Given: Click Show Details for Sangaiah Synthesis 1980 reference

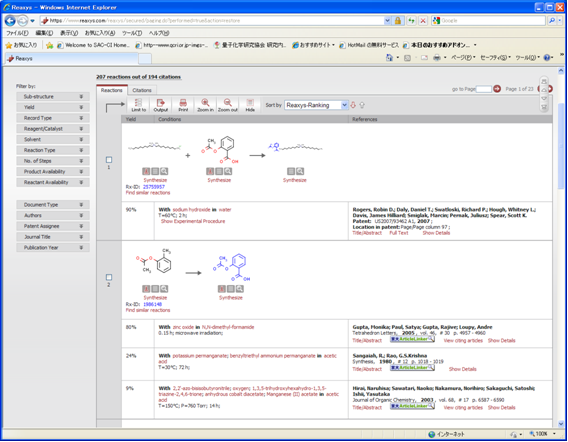Looking at the screenshot, I should pos(463,369).
